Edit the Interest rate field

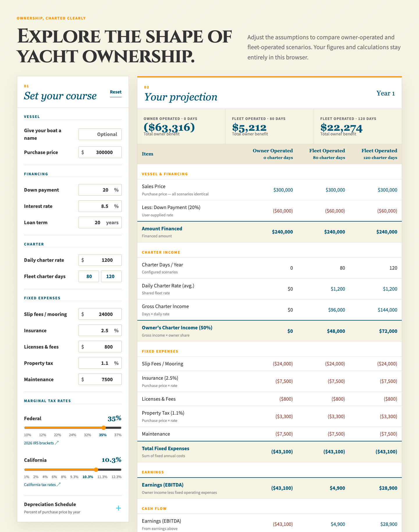pos(100,206)
